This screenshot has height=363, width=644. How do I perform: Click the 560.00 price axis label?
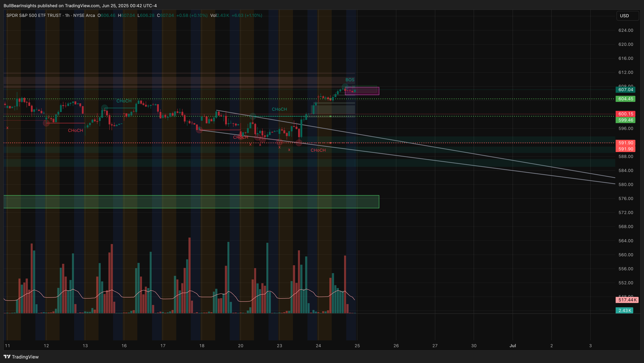[x=626, y=255]
